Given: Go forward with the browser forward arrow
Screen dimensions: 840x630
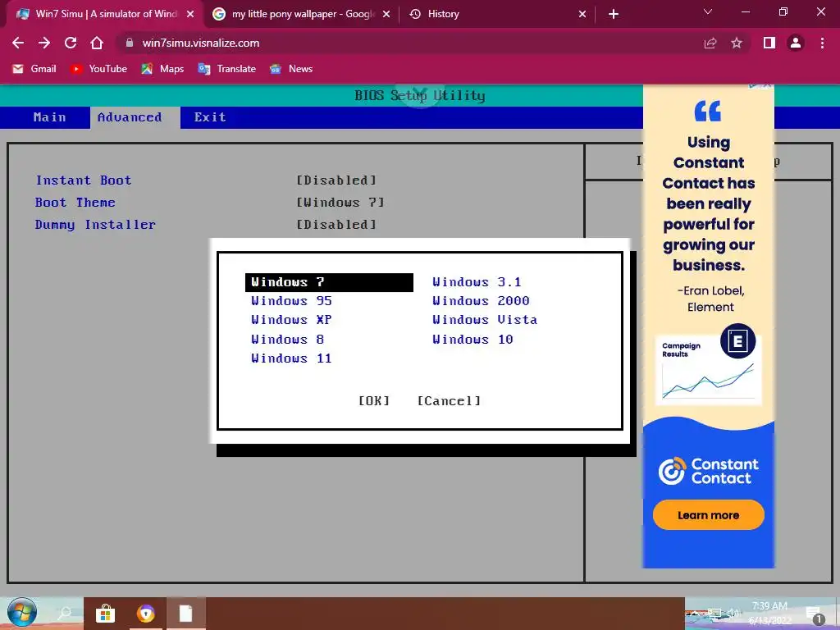Looking at the screenshot, I should tap(44, 43).
